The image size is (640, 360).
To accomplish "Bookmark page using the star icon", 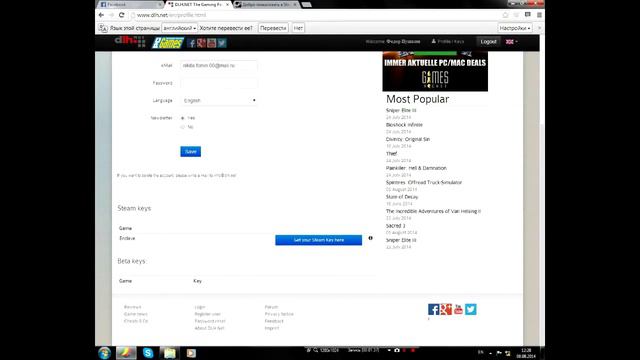I will click(x=505, y=15).
